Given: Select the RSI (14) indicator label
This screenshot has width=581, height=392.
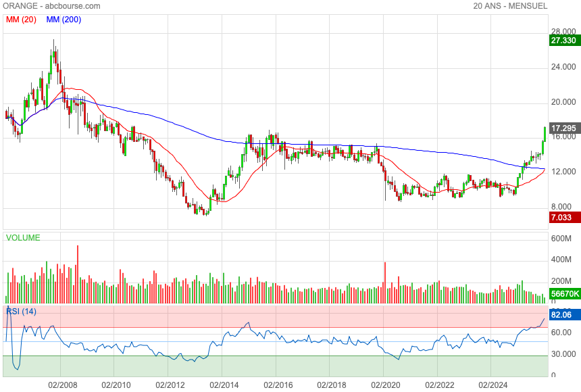Looking at the screenshot, I should 22,311.
